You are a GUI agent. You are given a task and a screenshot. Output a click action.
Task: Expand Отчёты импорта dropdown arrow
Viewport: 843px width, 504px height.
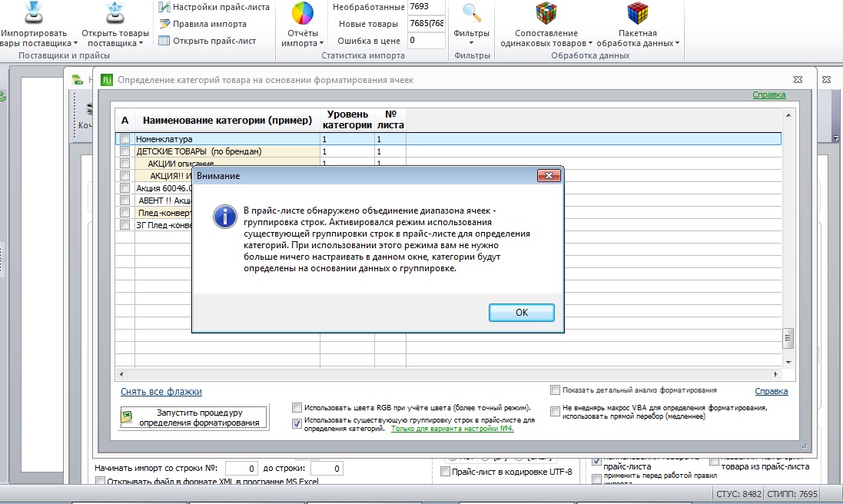321,44
